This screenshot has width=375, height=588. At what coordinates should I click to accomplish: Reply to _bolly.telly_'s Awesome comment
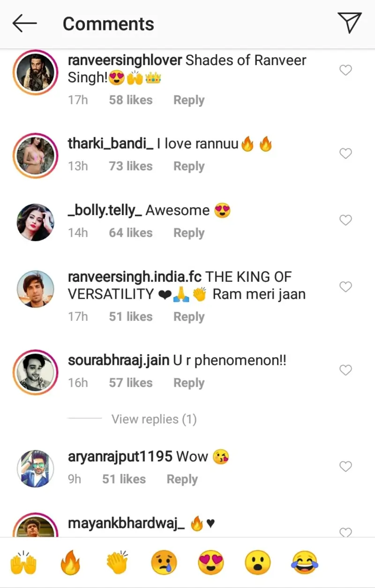click(x=188, y=233)
